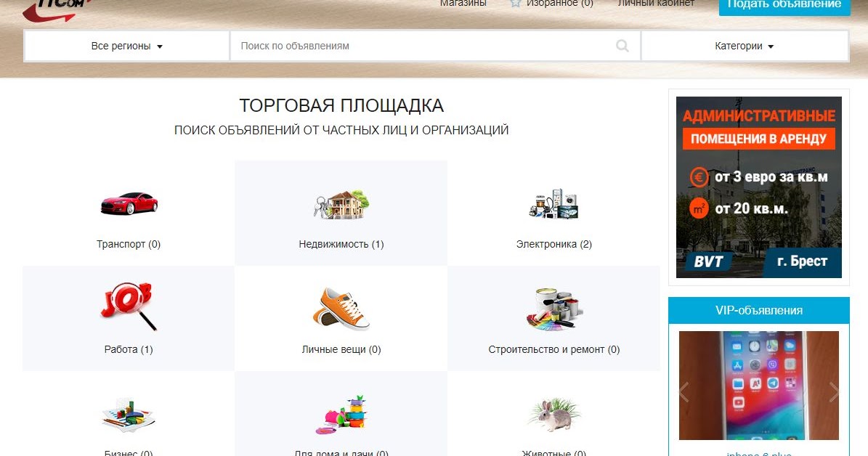Click the JOB magnifier icon for Работа
Viewport: 868px width, 456px height.
[x=129, y=306]
